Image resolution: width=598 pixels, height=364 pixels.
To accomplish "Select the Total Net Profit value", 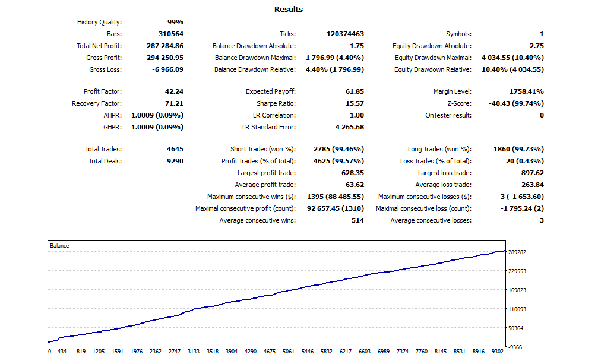I will point(164,46).
